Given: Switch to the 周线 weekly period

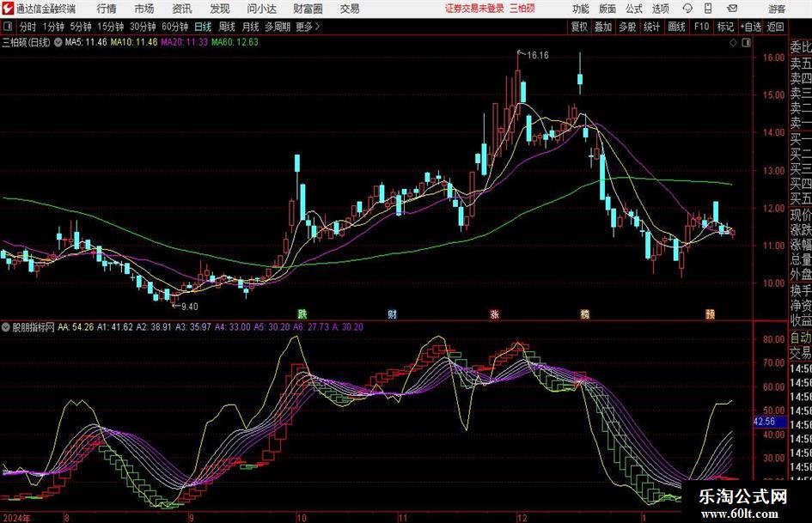Looking at the screenshot, I should click(227, 27).
